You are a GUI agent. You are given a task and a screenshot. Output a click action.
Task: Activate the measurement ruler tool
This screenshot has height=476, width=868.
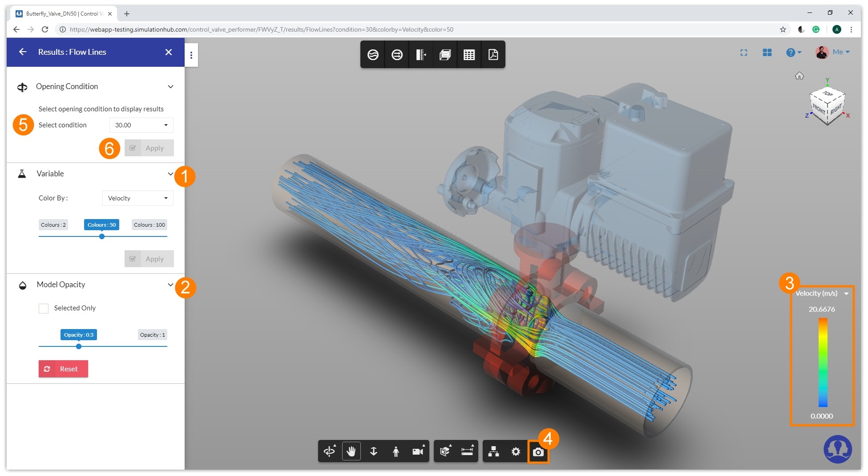(x=468, y=451)
